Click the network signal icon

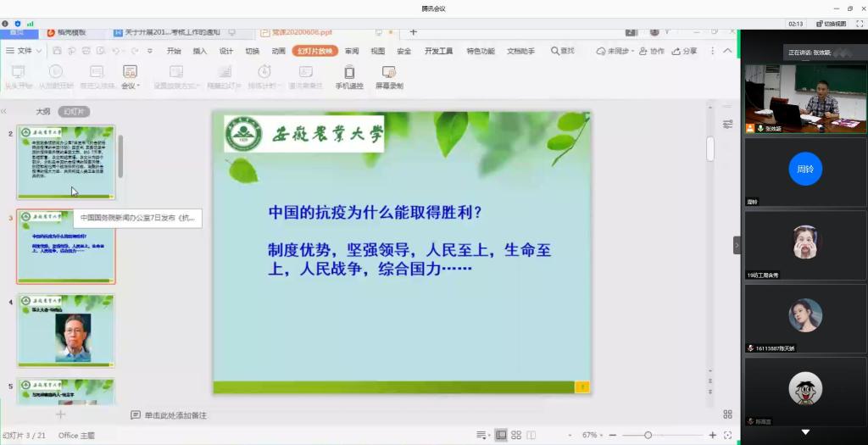tap(30, 24)
